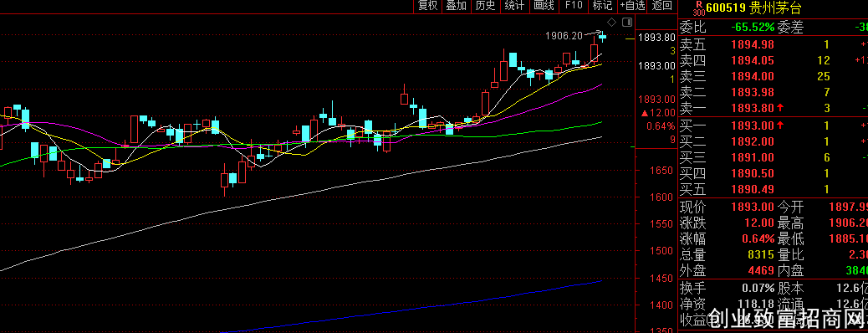Click 返回 to go back
The image size is (868, 333).
tap(662, 6)
